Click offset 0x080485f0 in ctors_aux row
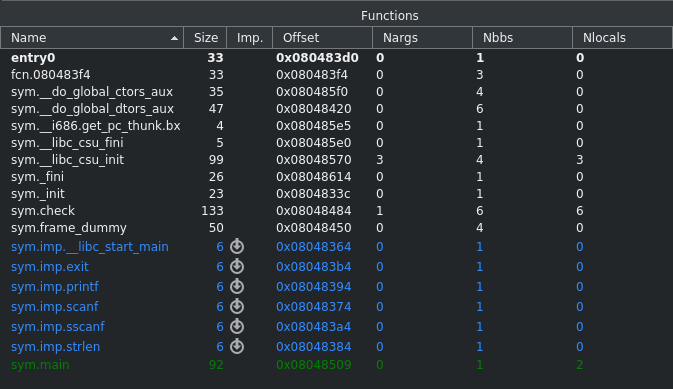This screenshot has width=673, height=389. 312,92
